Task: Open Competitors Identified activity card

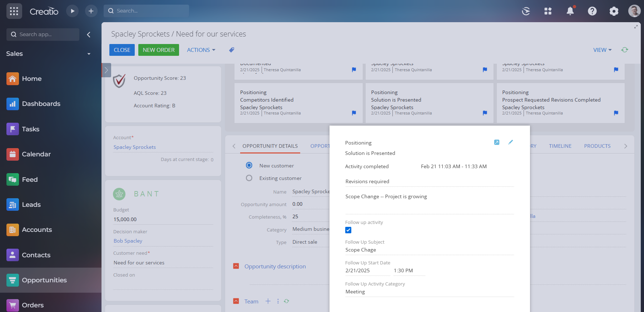Action: click(298, 103)
